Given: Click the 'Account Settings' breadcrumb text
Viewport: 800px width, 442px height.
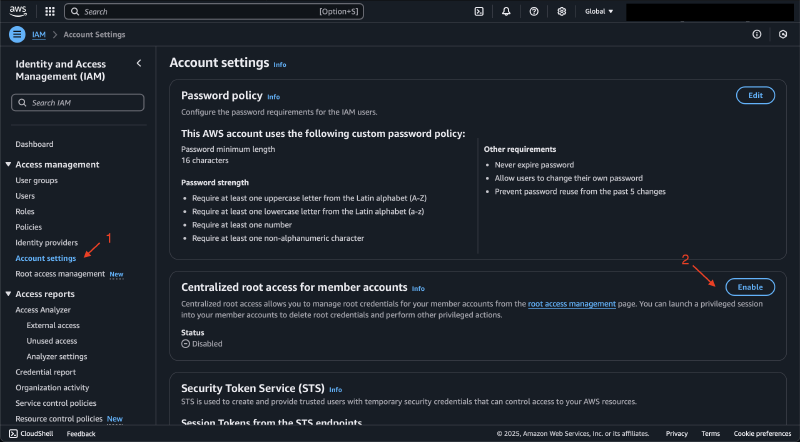Looking at the screenshot, I should (x=94, y=35).
